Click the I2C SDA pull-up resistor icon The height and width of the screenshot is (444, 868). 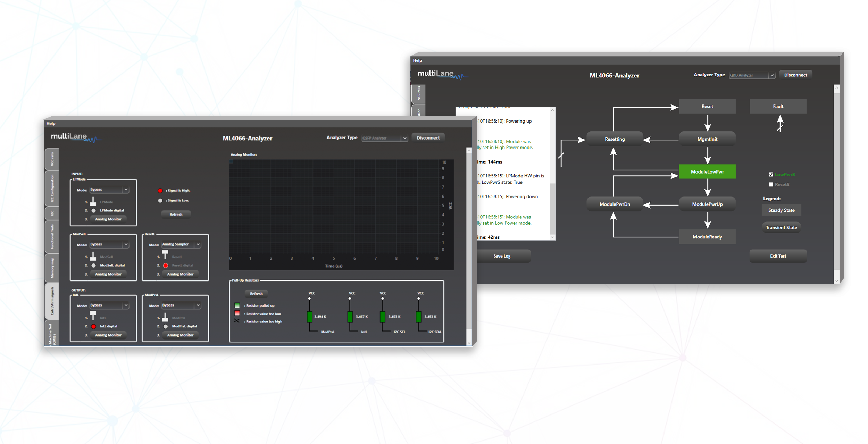(x=419, y=317)
